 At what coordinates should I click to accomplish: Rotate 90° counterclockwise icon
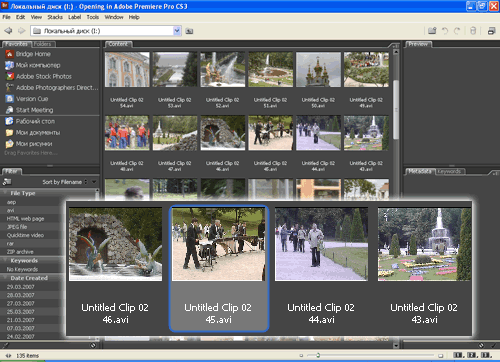click(445, 31)
